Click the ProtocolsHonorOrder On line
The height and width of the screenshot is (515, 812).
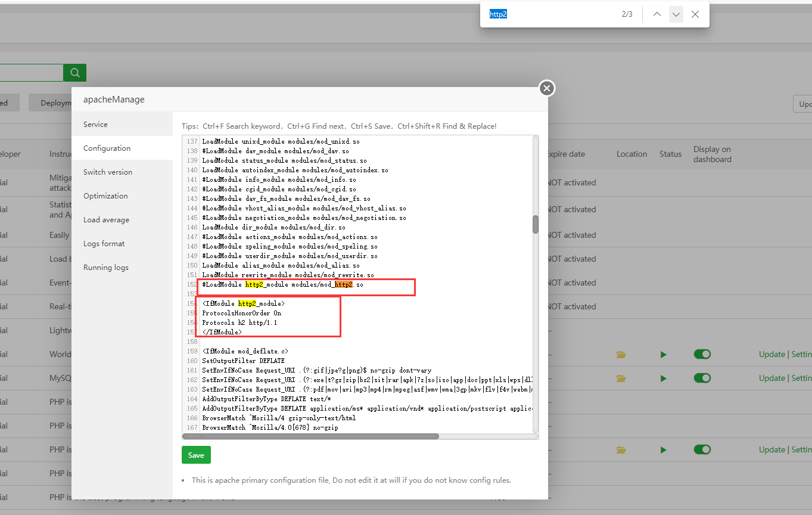point(241,314)
